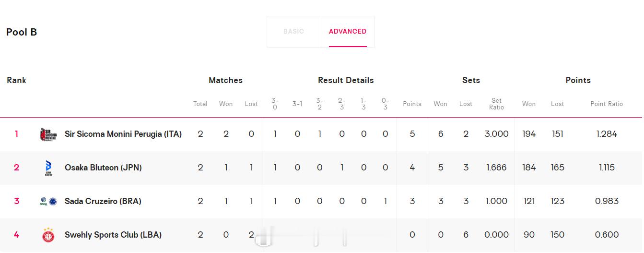Viewport: 644px width, 253px height.
Task: Click the Rank column header
Action: tap(16, 80)
